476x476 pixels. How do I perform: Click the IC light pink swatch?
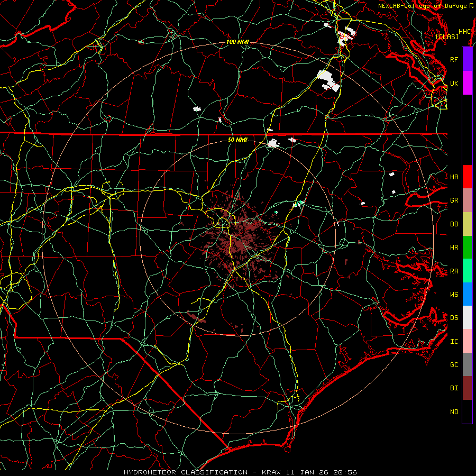point(467,341)
